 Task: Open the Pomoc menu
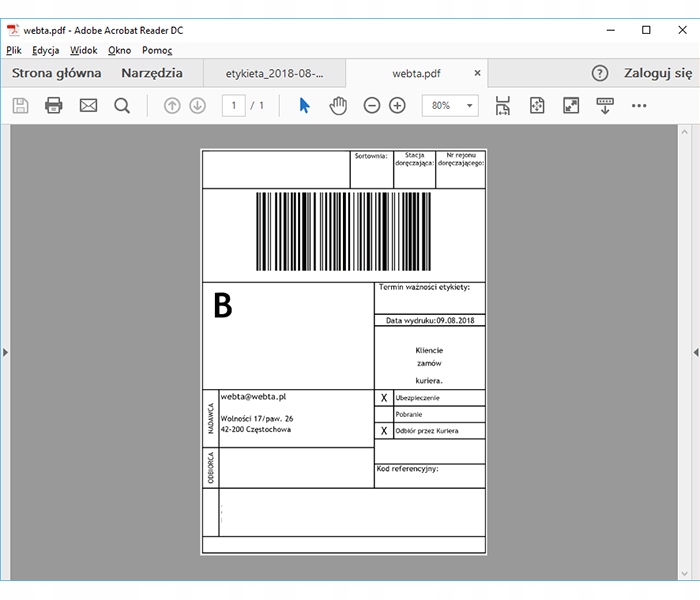pos(157,50)
